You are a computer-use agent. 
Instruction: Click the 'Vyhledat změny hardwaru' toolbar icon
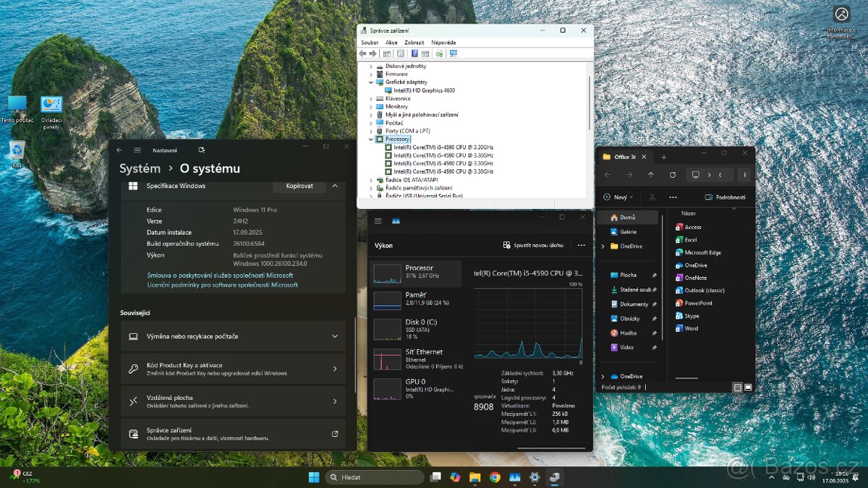439,53
